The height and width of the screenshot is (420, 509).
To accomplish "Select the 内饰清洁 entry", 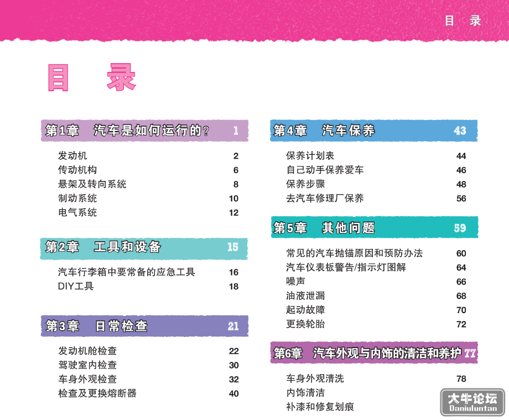I will [x=305, y=393].
